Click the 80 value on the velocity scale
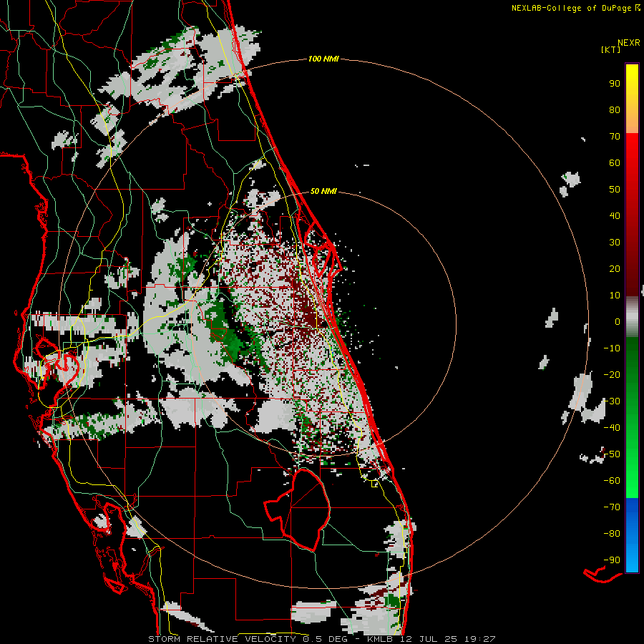The width and height of the screenshot is (644, 644). coord(615,110)
